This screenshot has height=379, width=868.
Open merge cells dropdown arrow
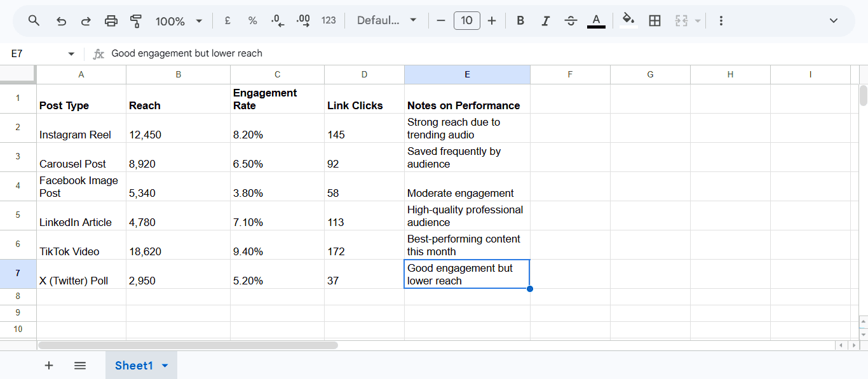pyautogui.click(x=698, y=21)
